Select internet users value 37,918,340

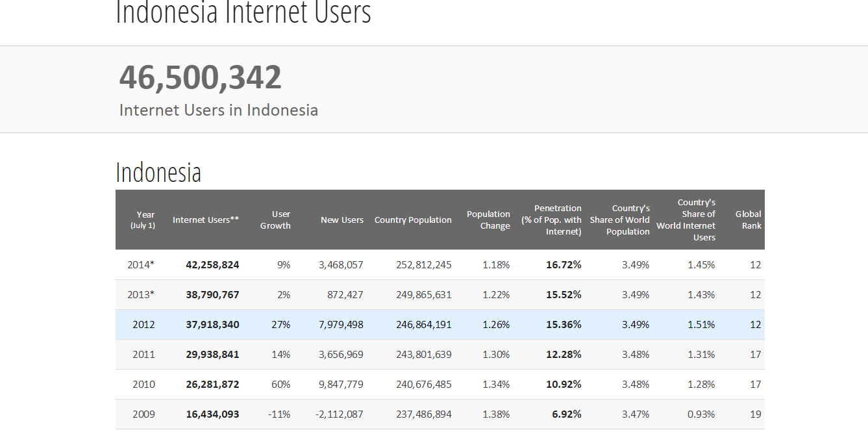[212, 324]
